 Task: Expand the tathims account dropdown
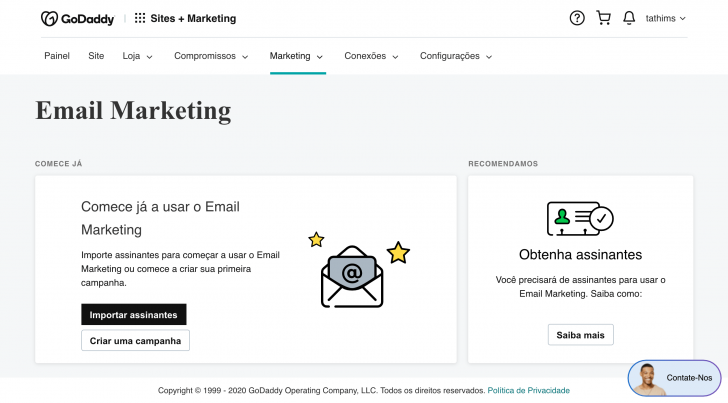(x=666, y=18)
